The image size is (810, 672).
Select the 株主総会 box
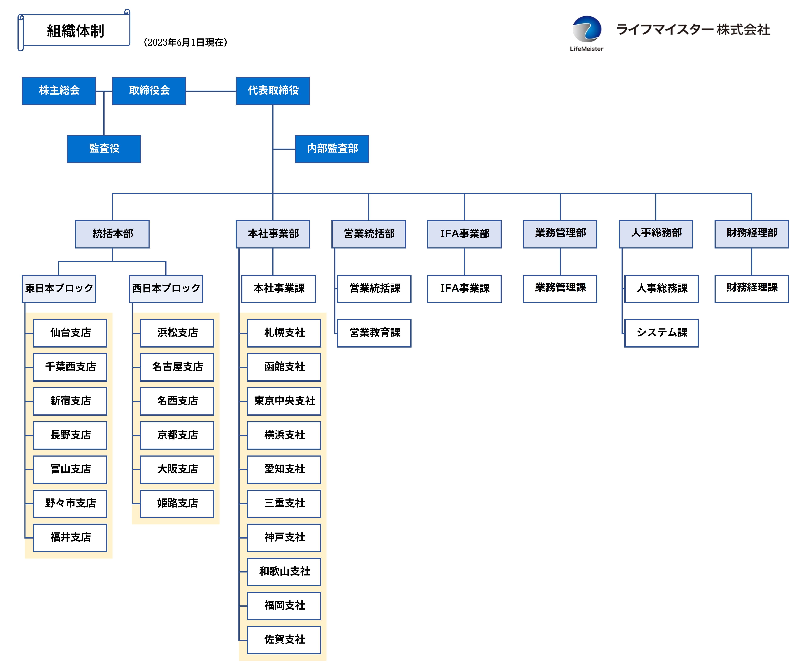pos(59,91)
